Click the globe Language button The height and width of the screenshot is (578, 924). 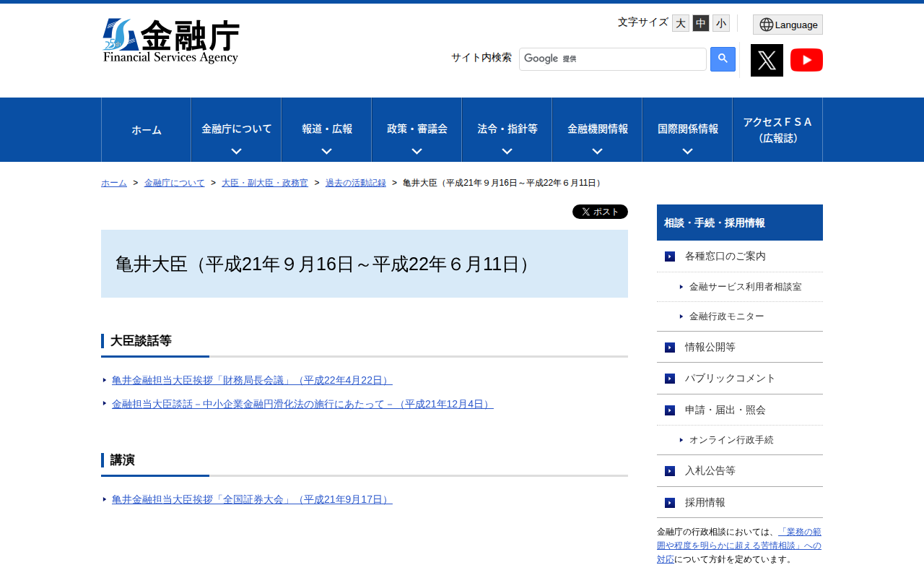788,25
